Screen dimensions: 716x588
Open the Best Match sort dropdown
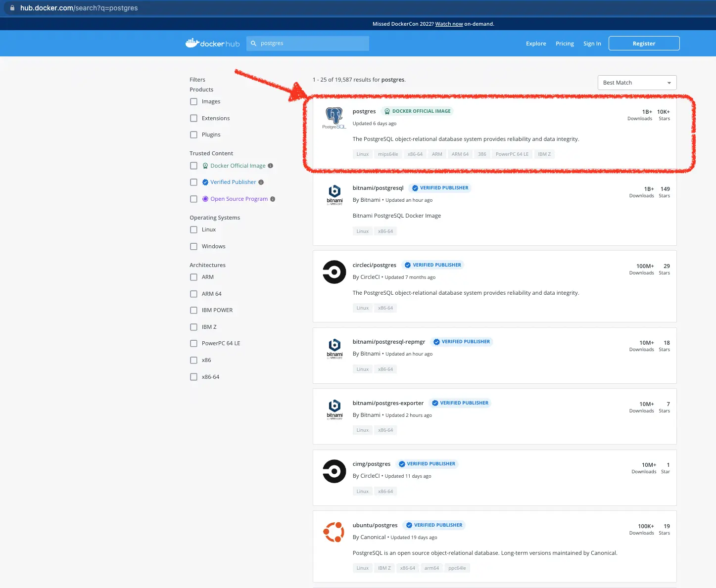(637, 83)
